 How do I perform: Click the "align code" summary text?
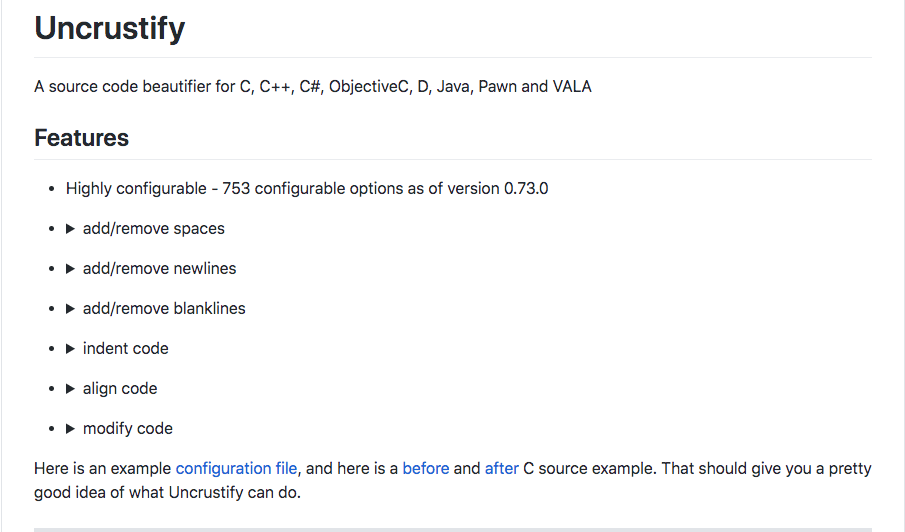120,389
